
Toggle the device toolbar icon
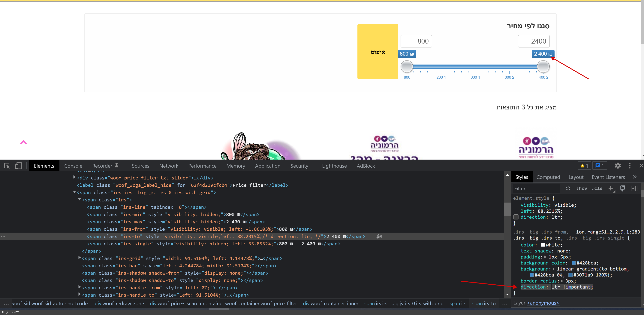coord(18,166)
